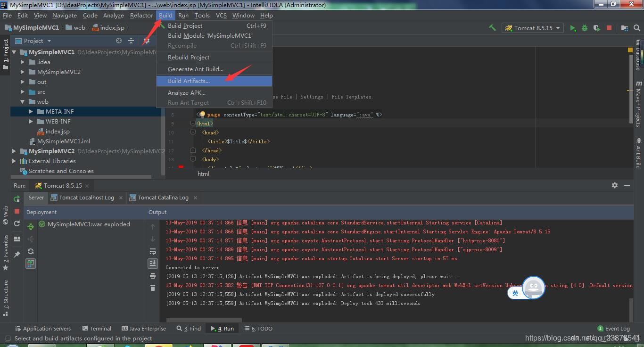644x347 pixels.
Task: Expand the .idea folder arrow
Action: tap(23, 62)
